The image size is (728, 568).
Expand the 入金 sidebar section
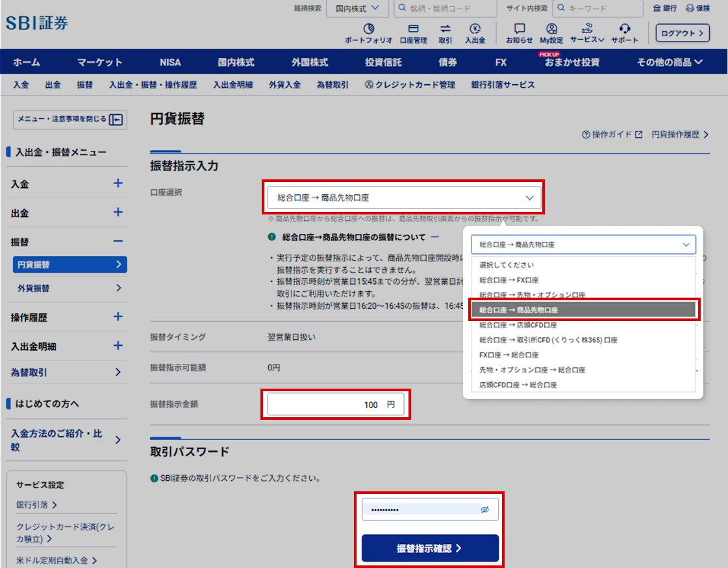(118, 183)
